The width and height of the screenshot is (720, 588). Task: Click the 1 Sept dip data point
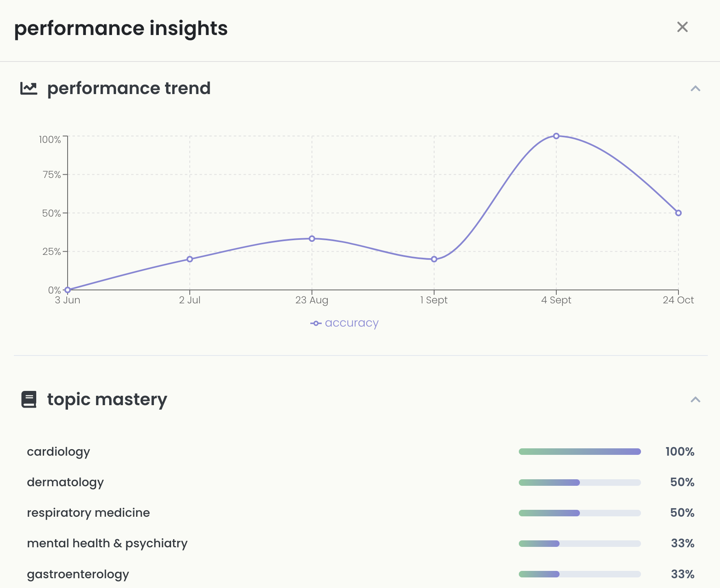tap(434, 259)
